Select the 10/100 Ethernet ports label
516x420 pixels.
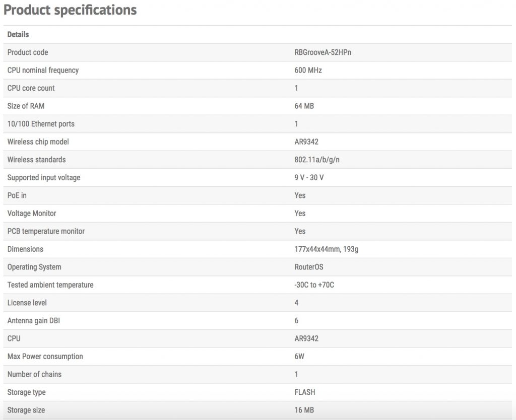[x=41, y=124]
